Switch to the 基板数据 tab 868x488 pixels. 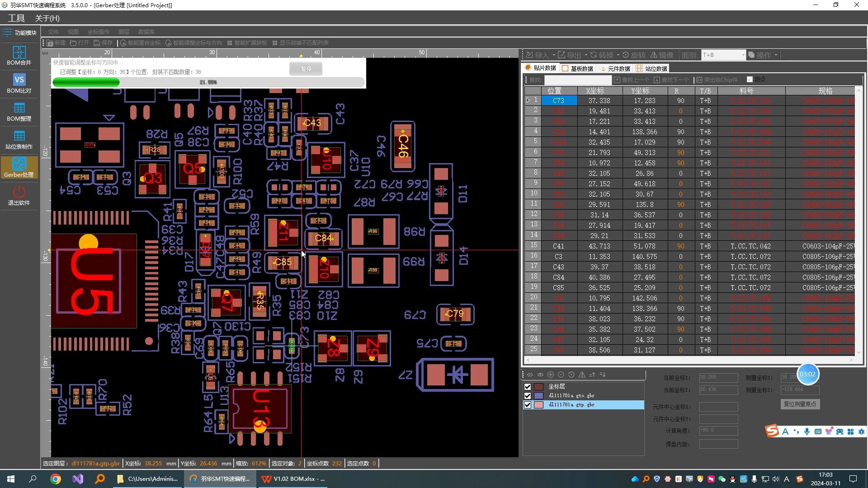pyautogui.click(x=578, y=69)
